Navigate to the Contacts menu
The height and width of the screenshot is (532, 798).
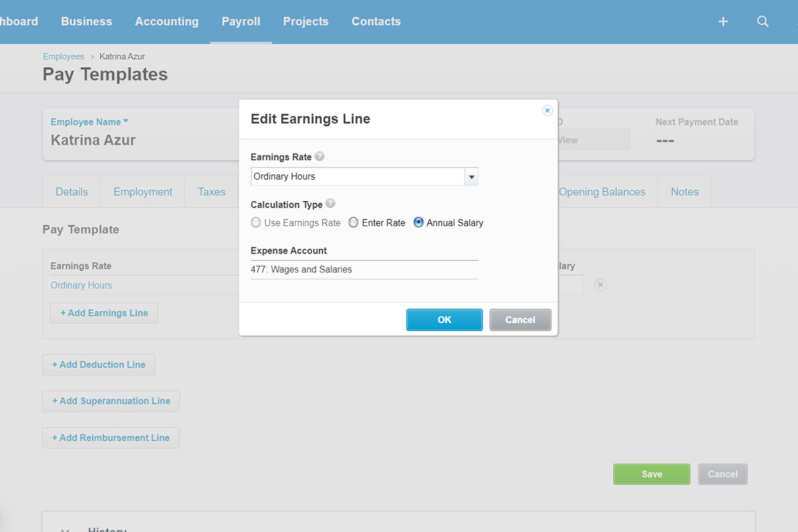pyautogui.click(x=376, y=21)
